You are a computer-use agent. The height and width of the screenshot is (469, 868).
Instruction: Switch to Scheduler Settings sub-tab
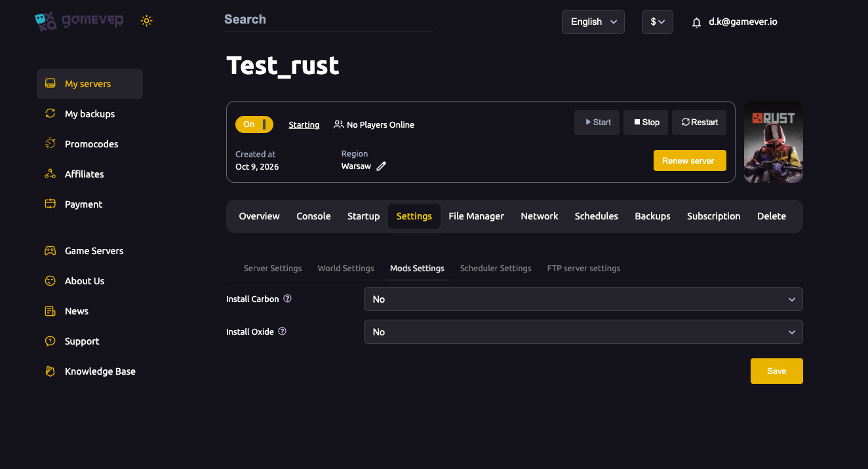tap(496, 268)
